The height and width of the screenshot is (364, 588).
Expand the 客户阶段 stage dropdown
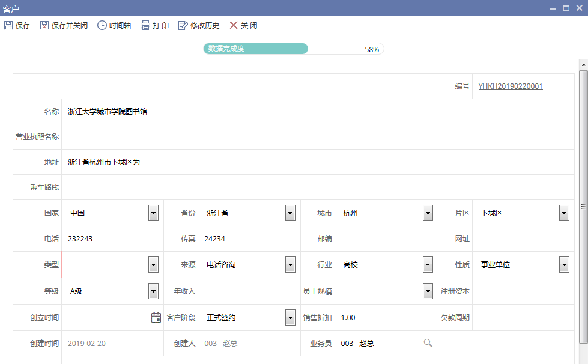coord(290,318)
